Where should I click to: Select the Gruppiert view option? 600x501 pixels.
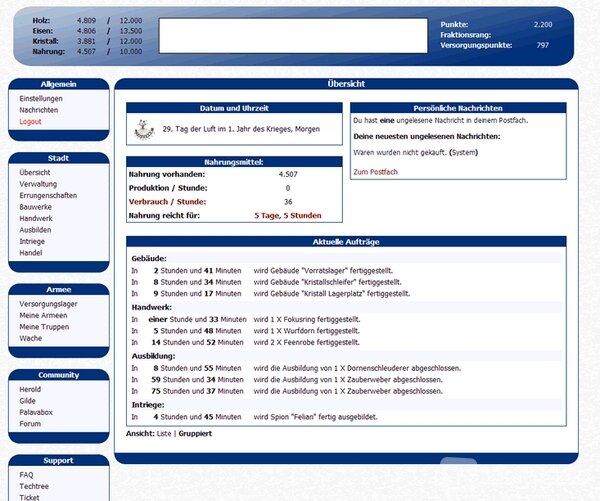coord(195,434)
